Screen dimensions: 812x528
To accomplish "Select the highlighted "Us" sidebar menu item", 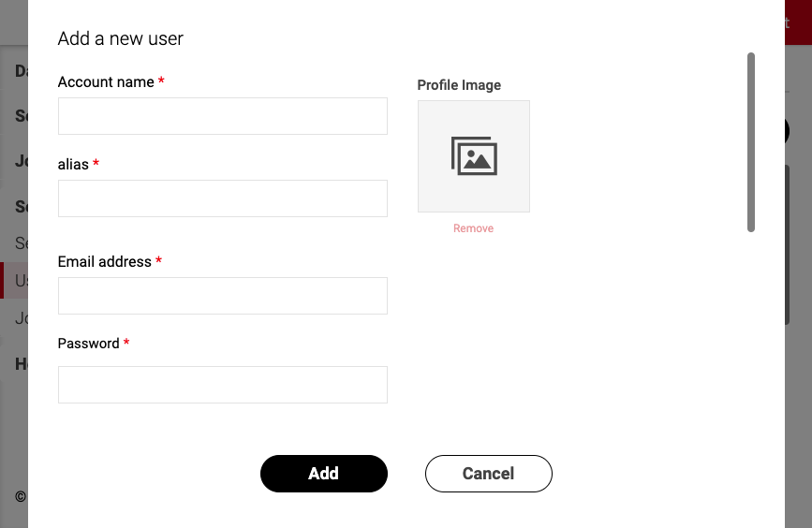I will click(19, 281).
